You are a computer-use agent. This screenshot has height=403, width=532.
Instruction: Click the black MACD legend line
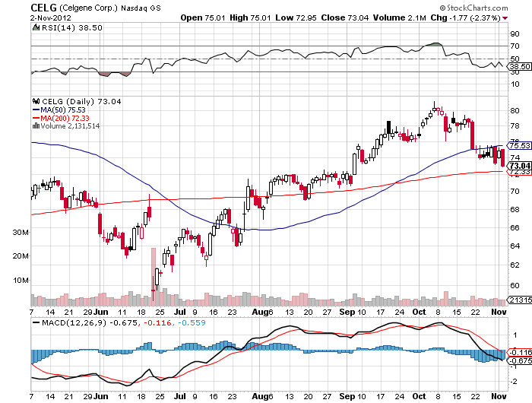(36, 323)
